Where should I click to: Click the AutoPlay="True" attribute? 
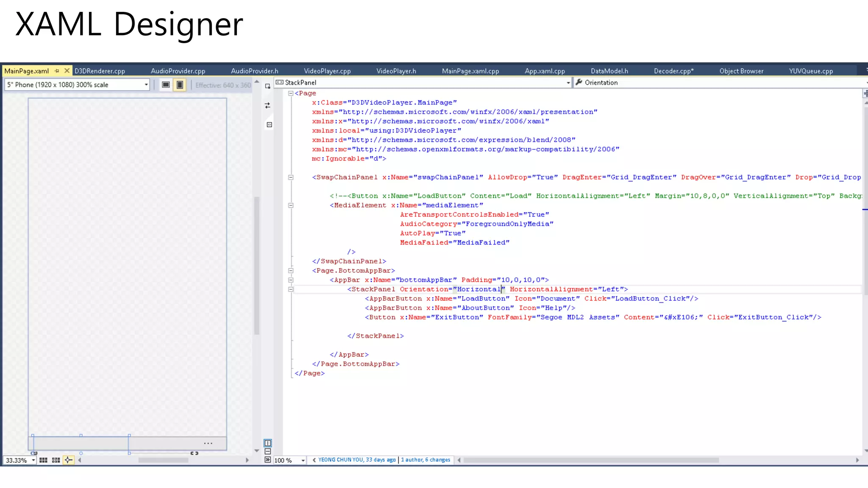[x=433, y=233]
